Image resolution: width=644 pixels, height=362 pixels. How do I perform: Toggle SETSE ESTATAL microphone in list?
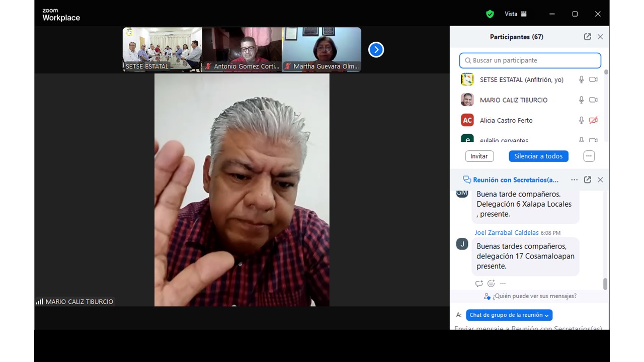click(x=581, y=79)
